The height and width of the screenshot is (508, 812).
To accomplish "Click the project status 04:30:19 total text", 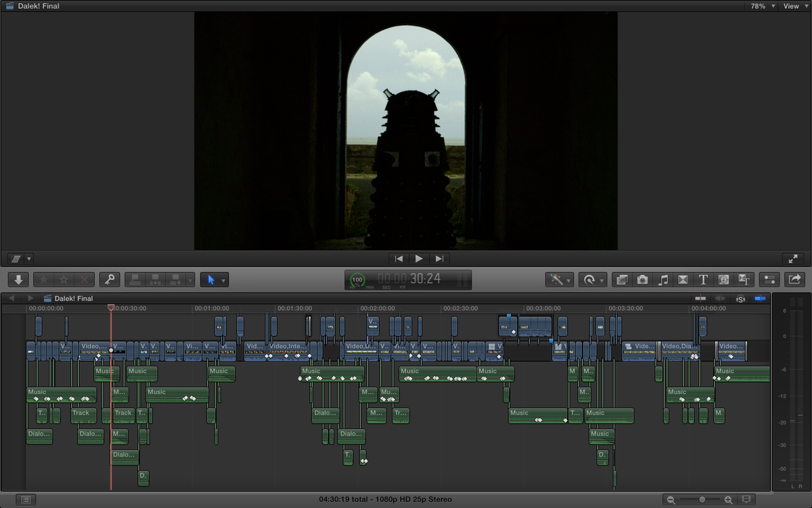I will click(386, 499).
